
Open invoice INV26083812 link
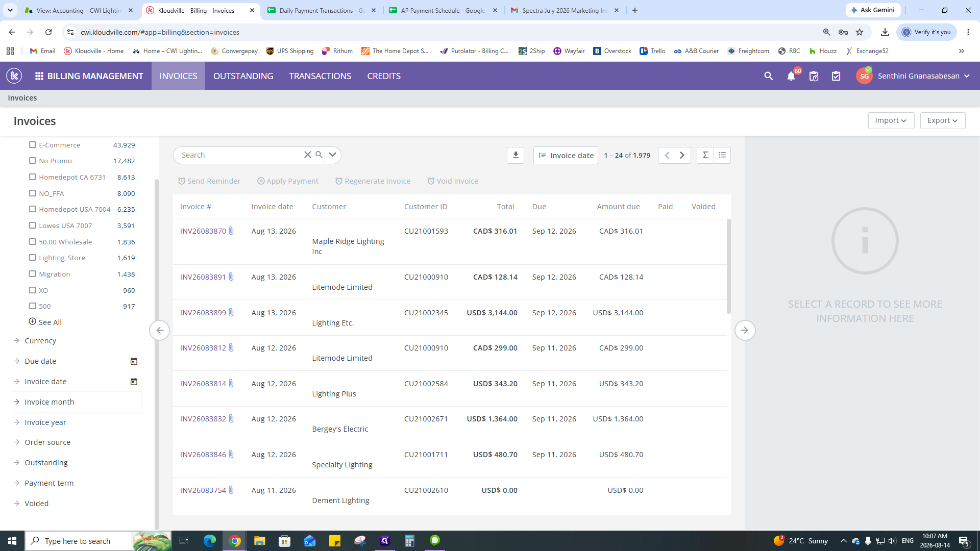[x=203, y=348]
